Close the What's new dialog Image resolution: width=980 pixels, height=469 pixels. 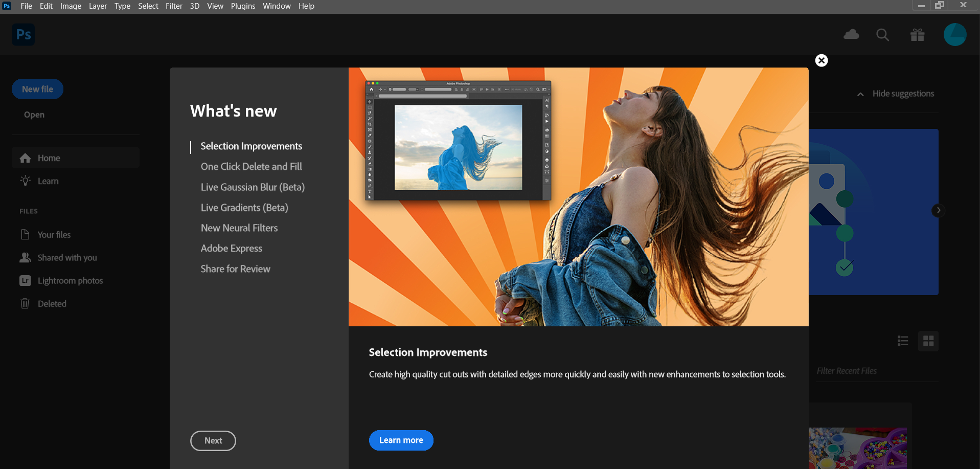coord(822,60)
